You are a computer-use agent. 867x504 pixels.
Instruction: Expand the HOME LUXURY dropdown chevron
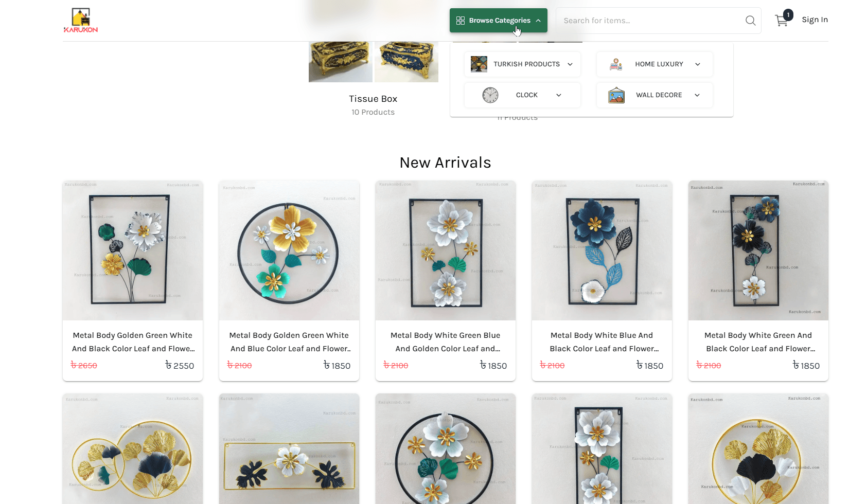[698, 64]
